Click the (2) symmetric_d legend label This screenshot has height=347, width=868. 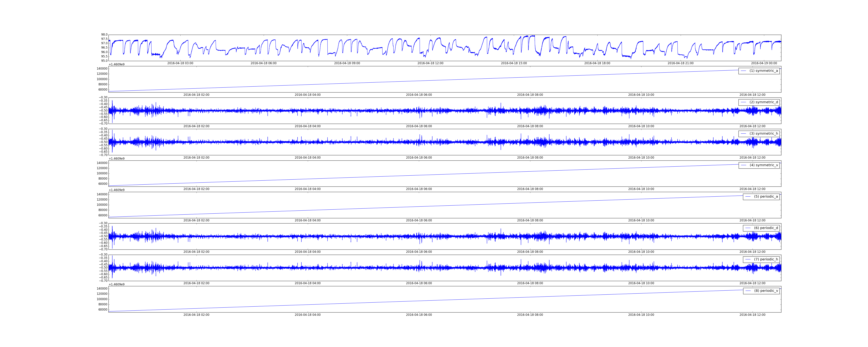[763, 102]
